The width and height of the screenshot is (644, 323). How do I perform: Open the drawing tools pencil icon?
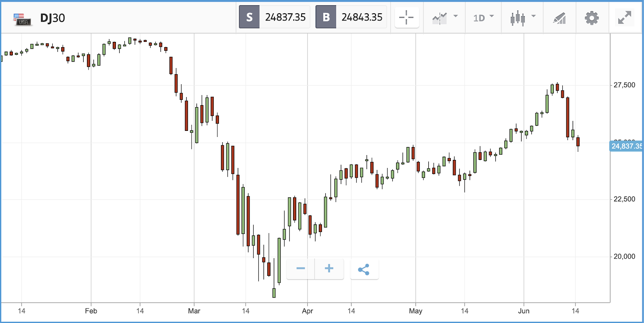559,18
